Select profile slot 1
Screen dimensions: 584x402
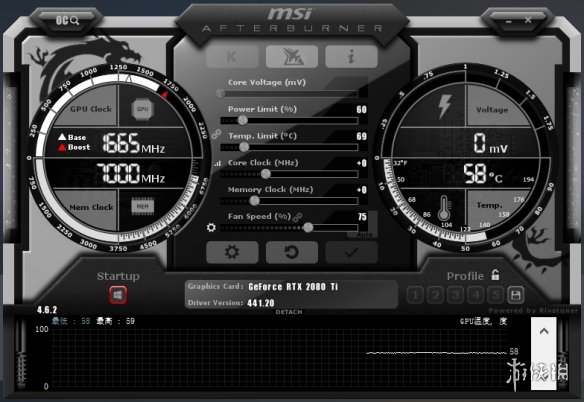415,295
